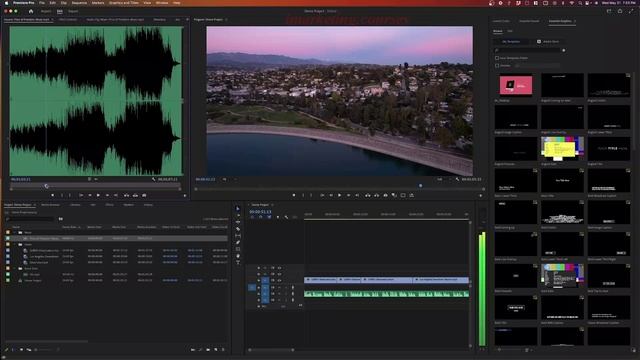This screenshot has height=360, width=640.
Task: Select the Slip tool
Action: coord(238,236)
